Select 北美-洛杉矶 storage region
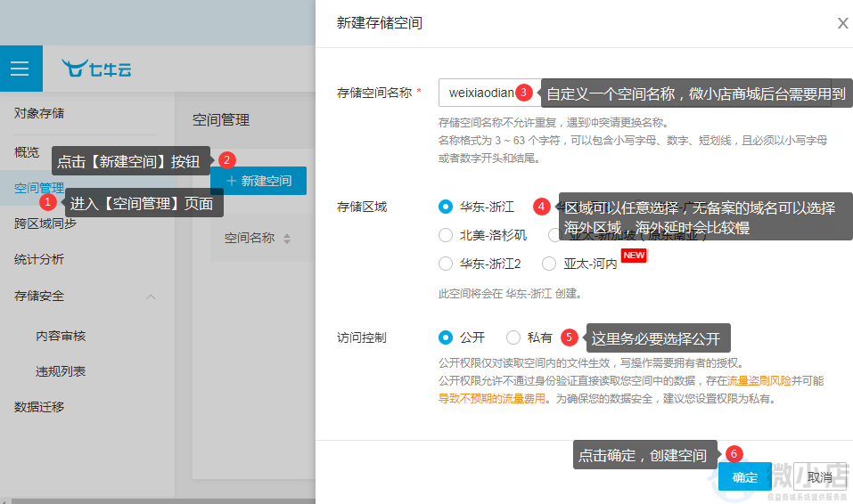Screen dimensions: 853x504 (x=446, y=235)
